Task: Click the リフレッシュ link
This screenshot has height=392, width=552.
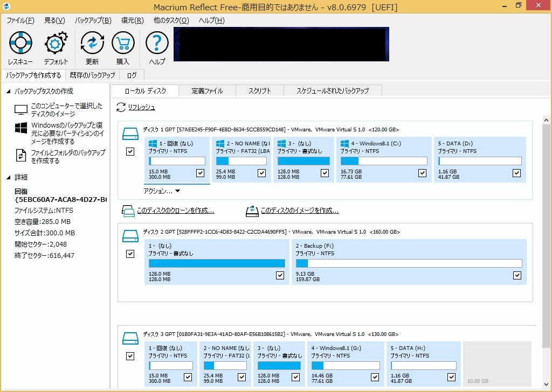Action: [142, 107]
